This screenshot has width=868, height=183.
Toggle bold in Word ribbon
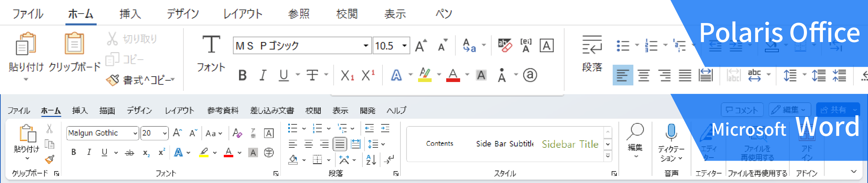[x=74, y=152]
